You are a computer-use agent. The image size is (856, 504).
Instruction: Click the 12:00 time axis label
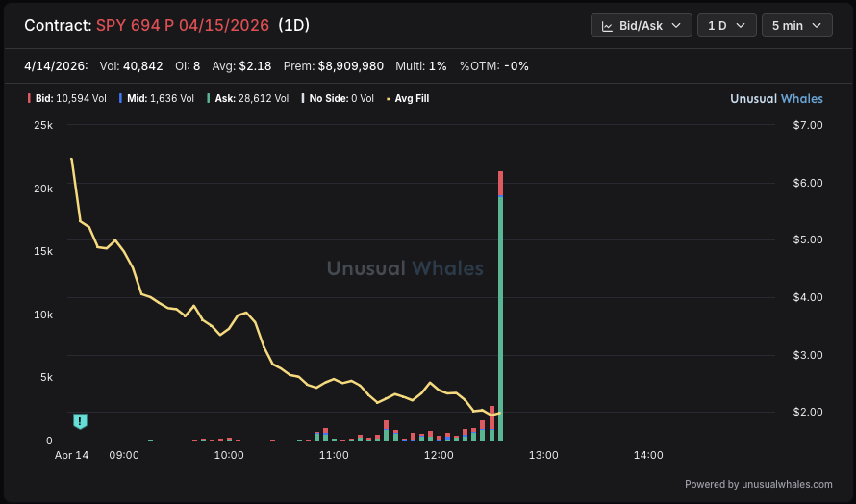439,455
